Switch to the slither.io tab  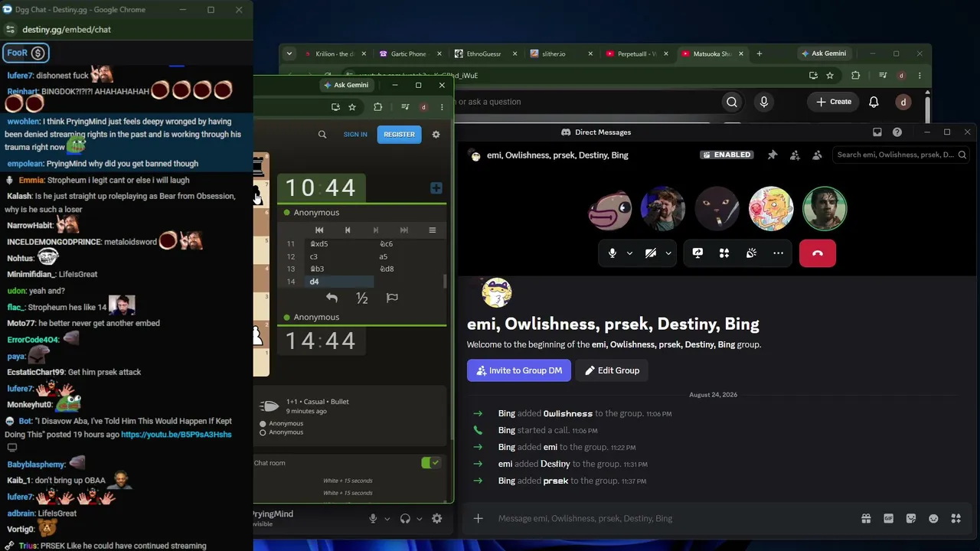tap(560, 54)
